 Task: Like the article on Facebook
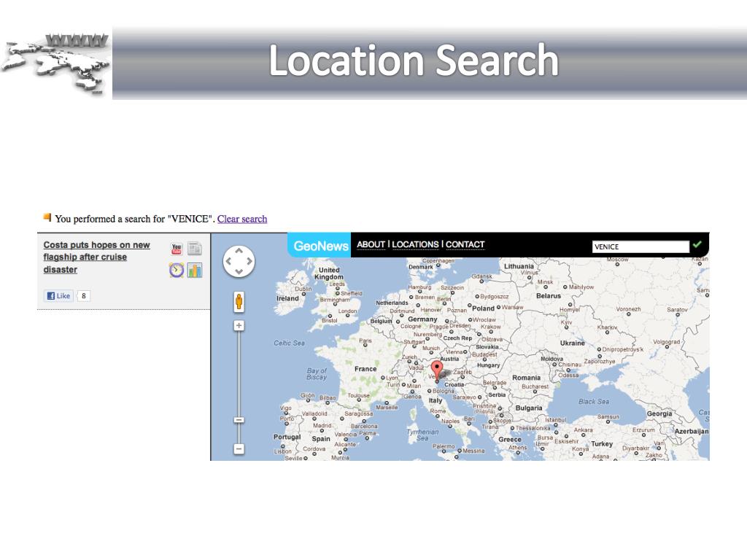(x=58, y=296)
